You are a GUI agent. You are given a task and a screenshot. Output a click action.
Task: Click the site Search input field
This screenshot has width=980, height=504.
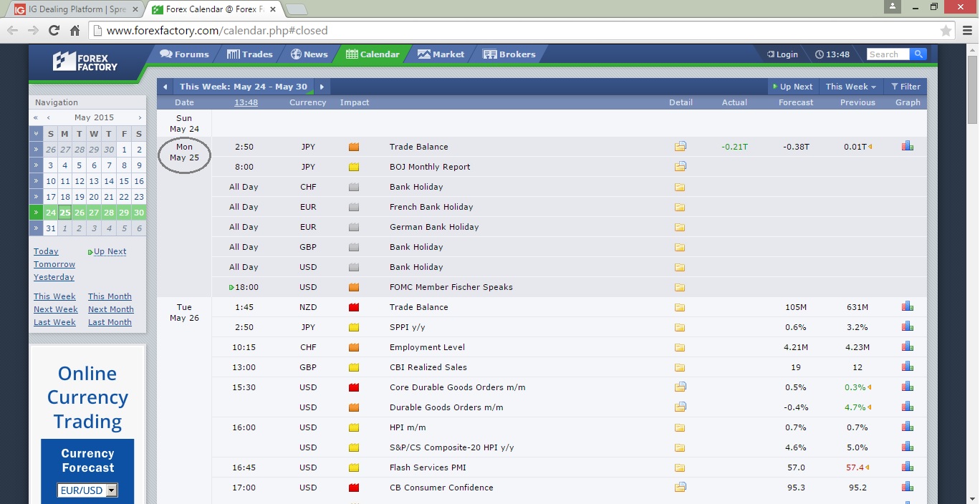888,54
